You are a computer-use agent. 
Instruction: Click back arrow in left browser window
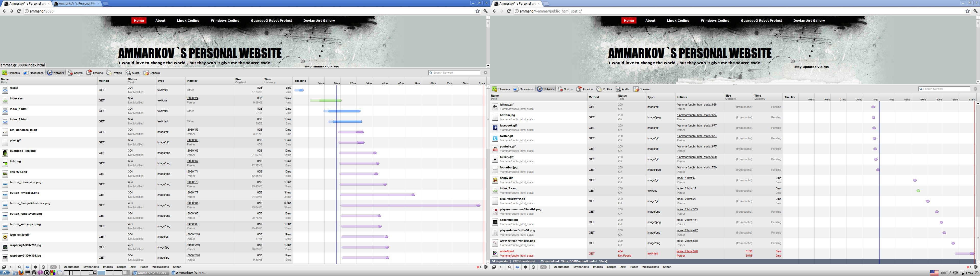click(4, 11)
